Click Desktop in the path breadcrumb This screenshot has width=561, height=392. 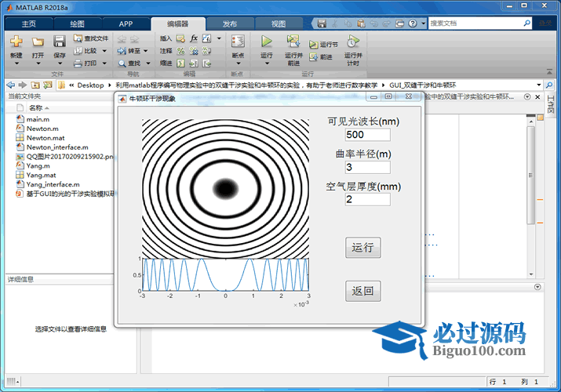click(90, 85)
